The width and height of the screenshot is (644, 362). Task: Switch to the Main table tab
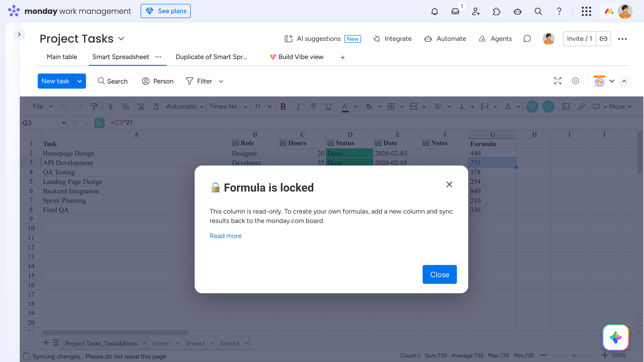point(62,57)
